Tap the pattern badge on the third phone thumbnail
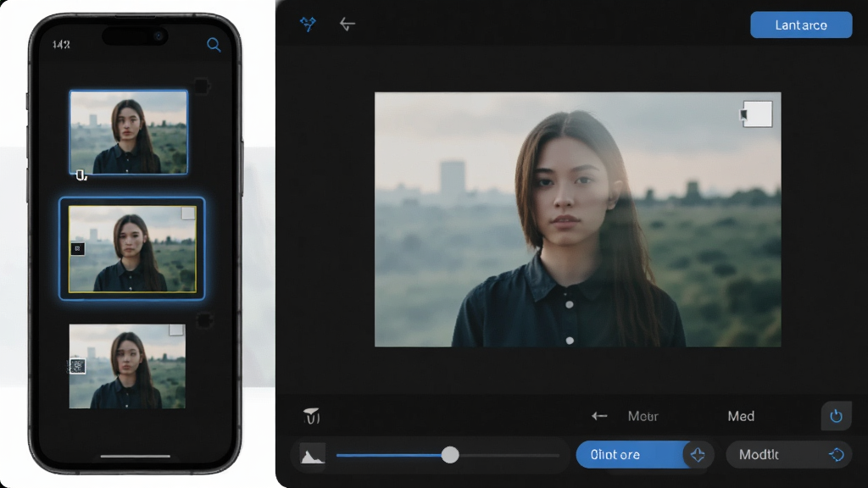Viewport: 868px width, 488px height. coord(77,366)
